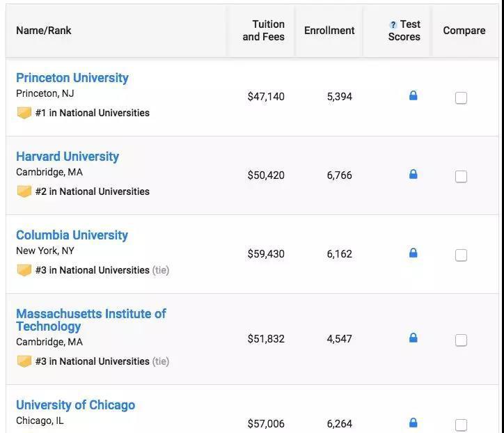Image resolution: width=504 pixels, height=433 pixels.
Task: Sort by the Enrollment column header
Action: (x=329, y=31)
